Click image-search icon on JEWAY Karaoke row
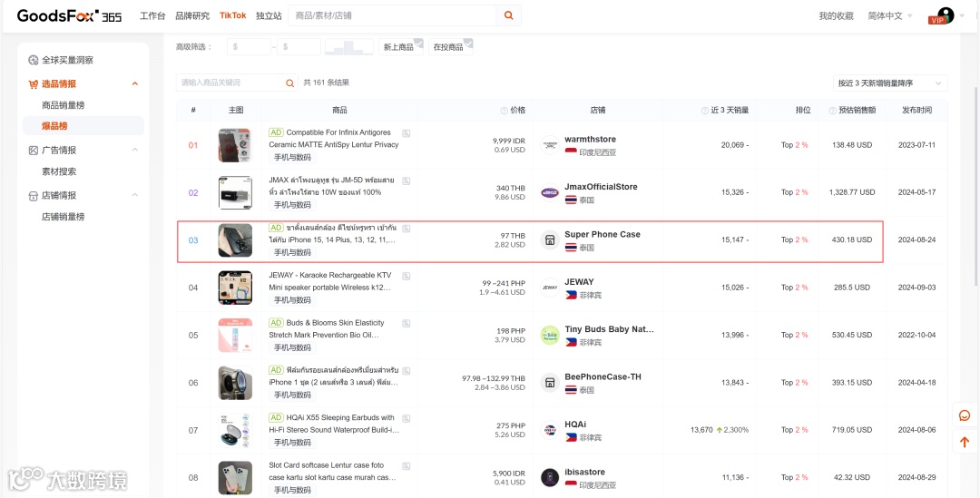Screen dimensions: 980x498 pos(407,276)
